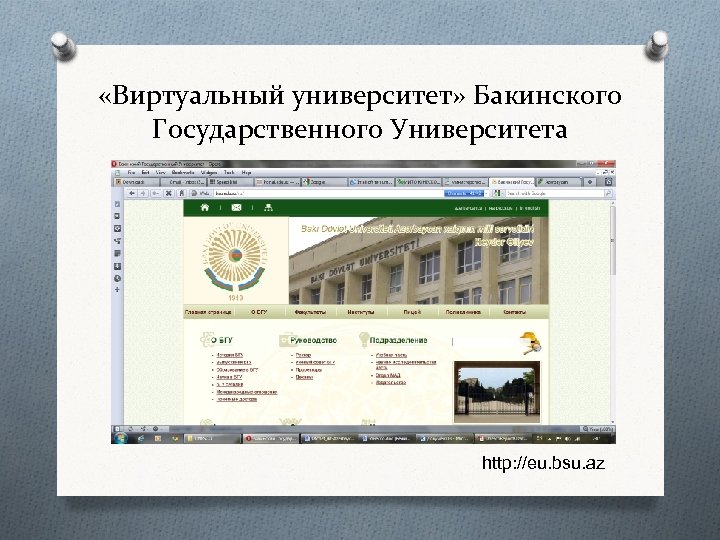Viewport: 720px width, 540px height.
Task: Click the envelope mail icon on green bar
Action: click(x=236, y=208)
